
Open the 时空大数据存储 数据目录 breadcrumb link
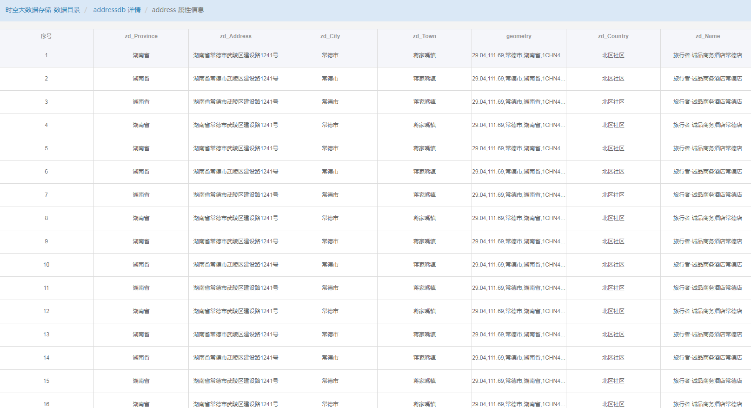(x=43, y=10)
